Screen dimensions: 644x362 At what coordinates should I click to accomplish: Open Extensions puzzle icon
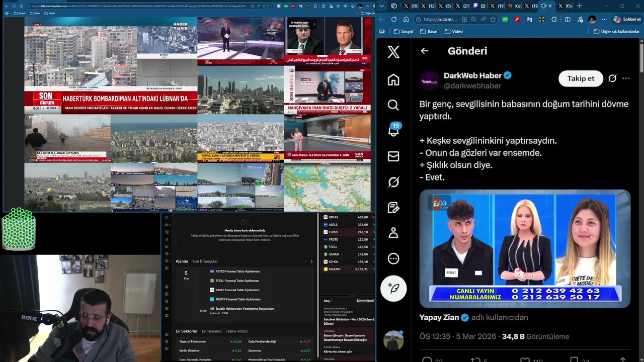(554, 19)
